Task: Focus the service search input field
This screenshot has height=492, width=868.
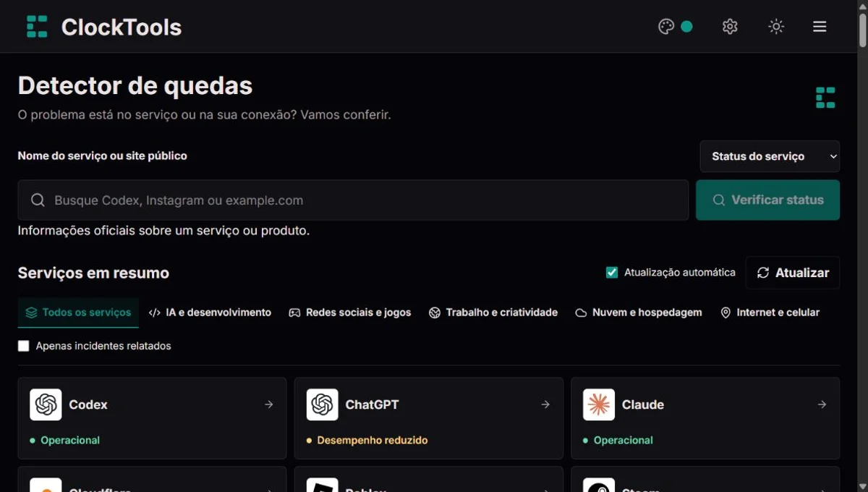Action: (x=353, y=200)
